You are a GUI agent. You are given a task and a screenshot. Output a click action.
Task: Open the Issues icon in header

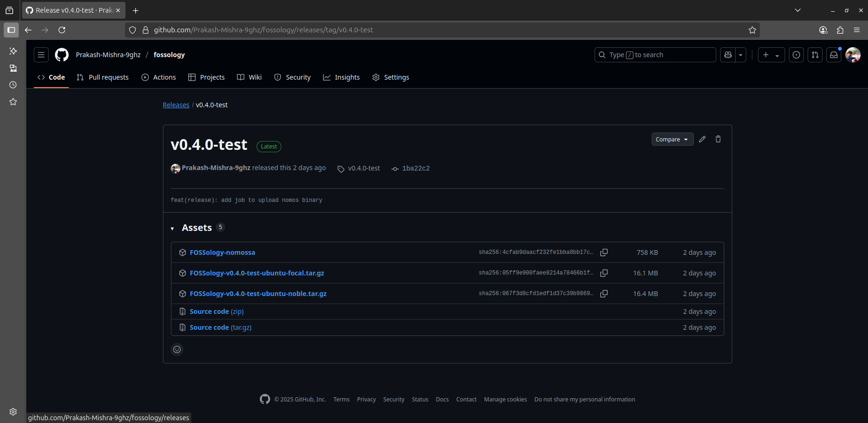pos(796,55)
